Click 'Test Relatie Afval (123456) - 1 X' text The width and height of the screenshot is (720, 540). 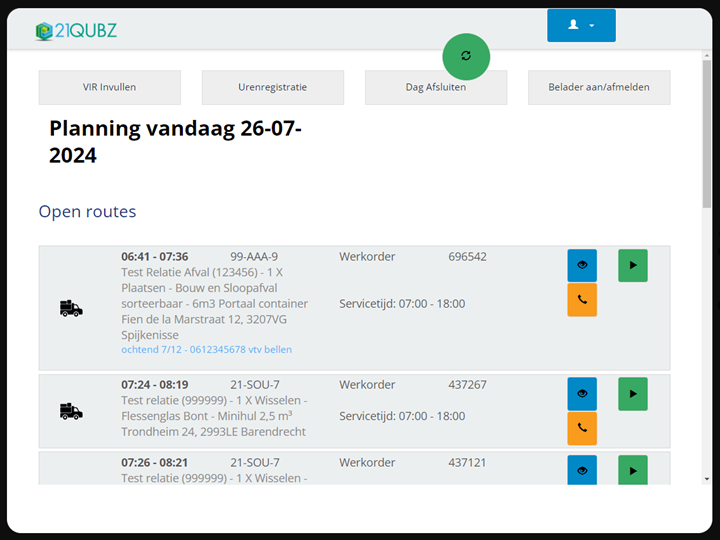pyautogui.click(x=202, y=272)
